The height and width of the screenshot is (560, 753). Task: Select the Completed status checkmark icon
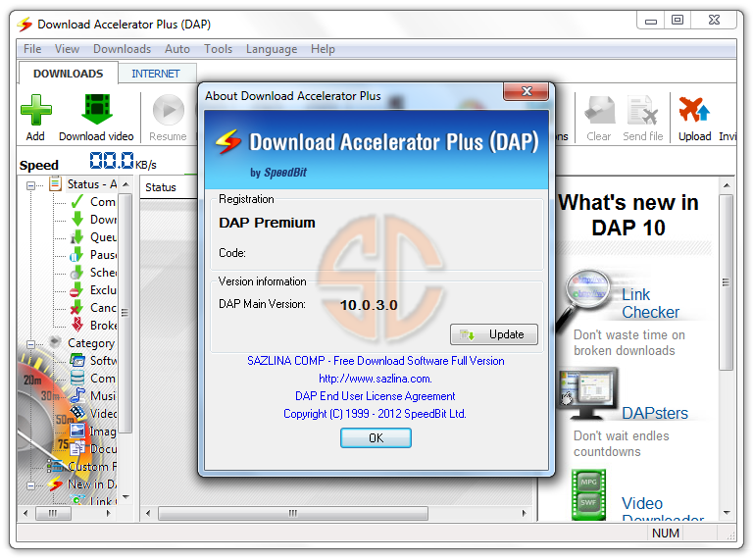76,202
